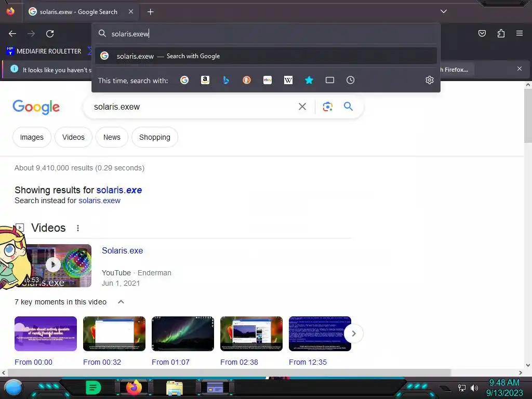Open MEDIAFIRE ROULETTER bookmark
Viewport: 532px width, 399px height.
(44, 51)
